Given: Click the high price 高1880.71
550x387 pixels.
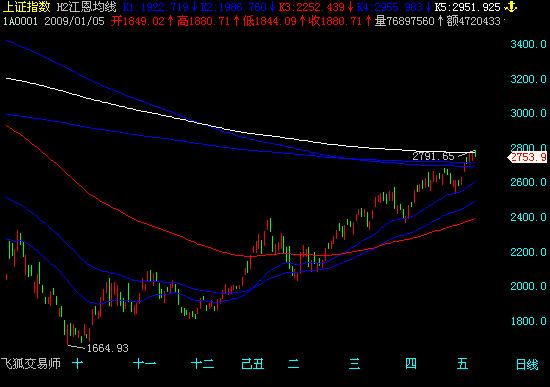Looking at the screenshot, I should click(x=203, y=21).
